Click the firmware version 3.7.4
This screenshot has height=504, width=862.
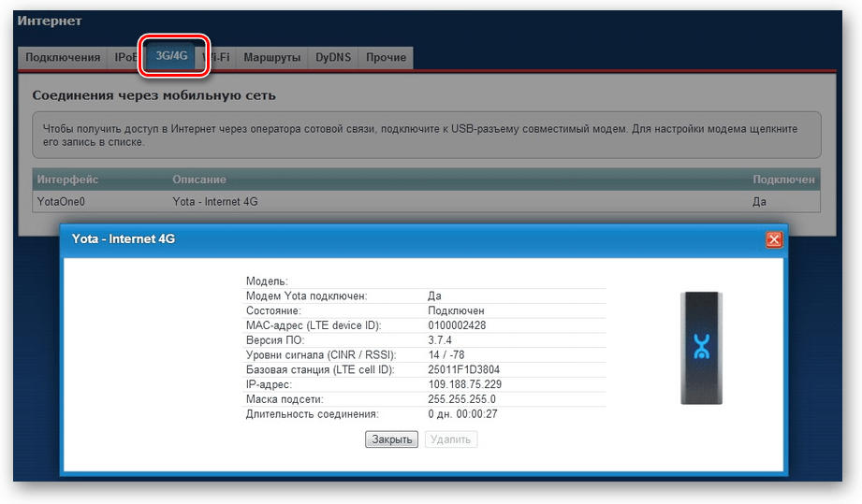point(440,339)
